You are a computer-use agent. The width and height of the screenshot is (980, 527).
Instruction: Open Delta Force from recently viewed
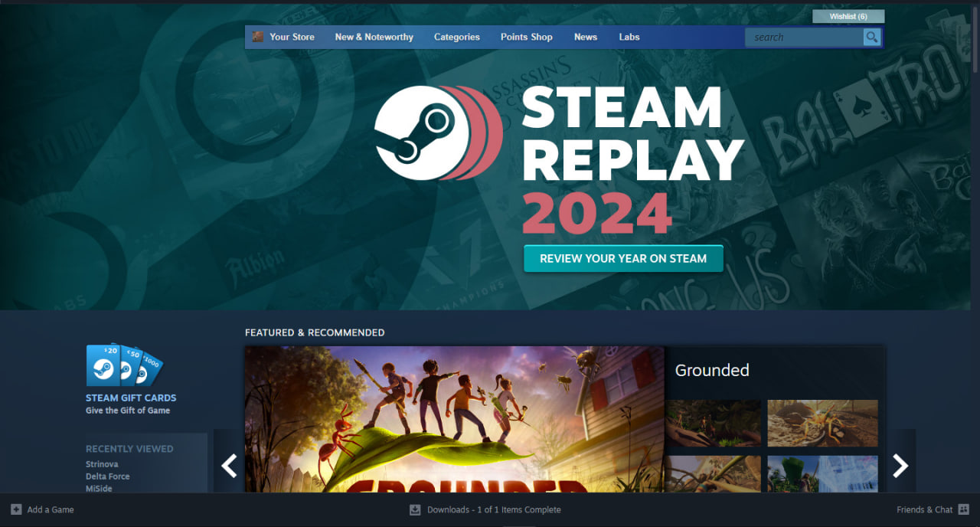tap(108, 476)
